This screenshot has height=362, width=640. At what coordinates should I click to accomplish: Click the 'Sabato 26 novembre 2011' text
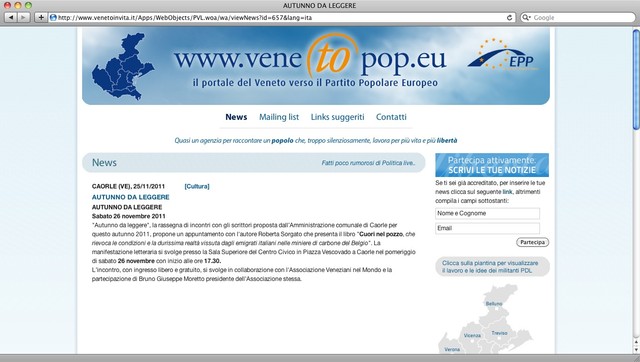(129, 216)
